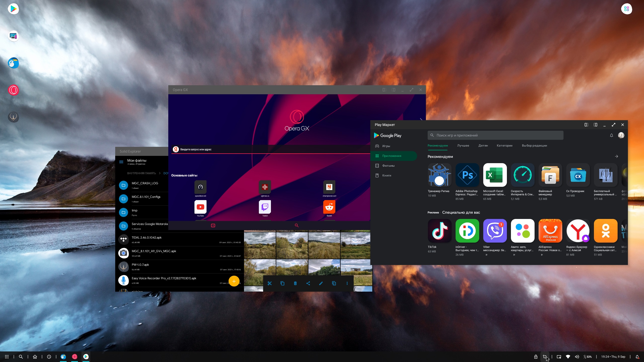Screen dimensions: 644x362
Task: Switch to Play Market taskbar app
Action: pyautogui.click(x=86, y=357)
